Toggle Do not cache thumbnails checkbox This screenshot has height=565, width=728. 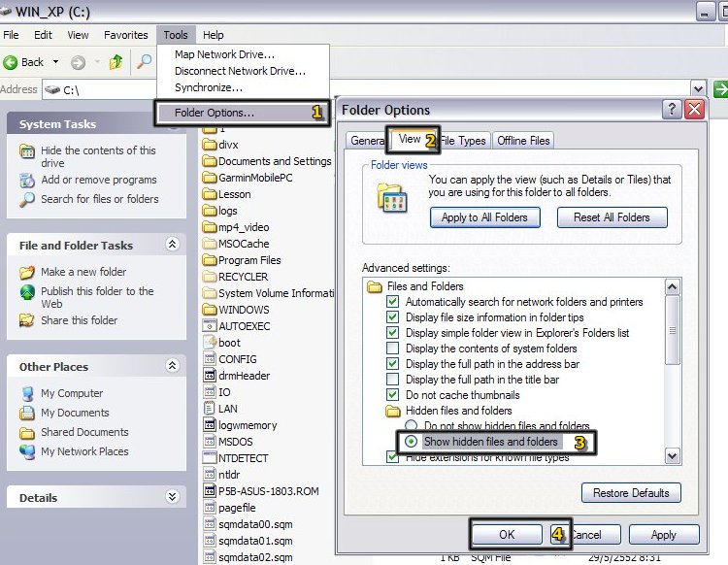click(x=393, y=394)
